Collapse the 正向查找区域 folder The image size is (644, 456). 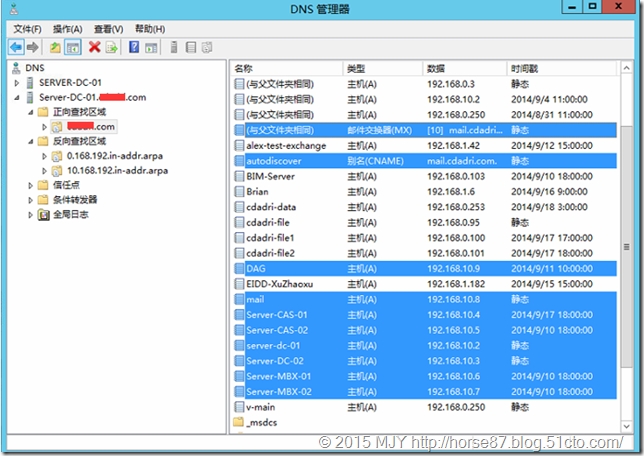coord(30,112)
